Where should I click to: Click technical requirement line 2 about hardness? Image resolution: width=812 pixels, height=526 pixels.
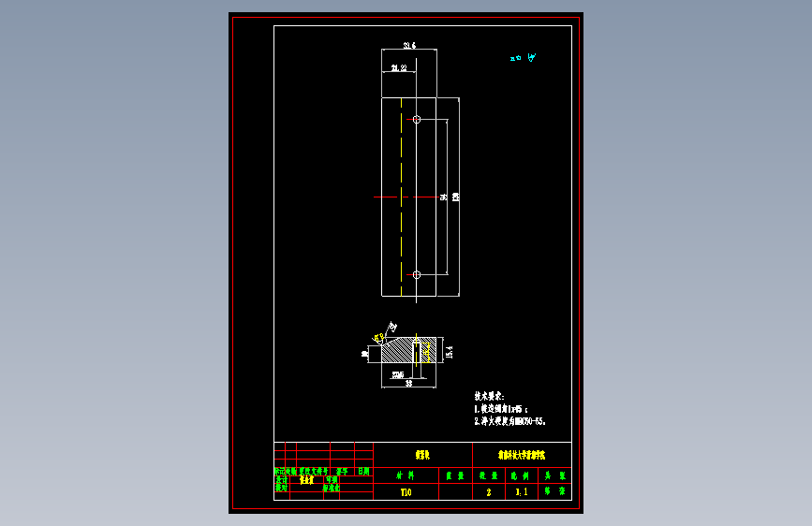click(510, 421)
